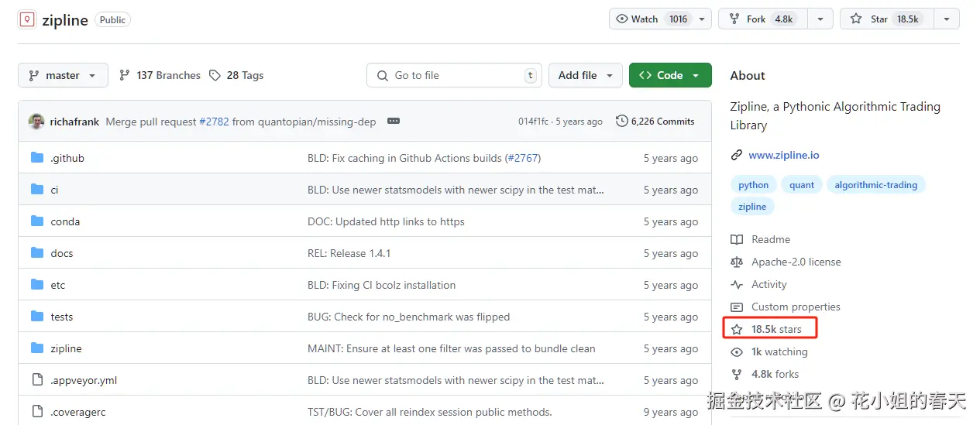Image resolution: width=980 pixels, height=425 pixels.
Task: Star the zipline repository
Action: click(886, 19)
